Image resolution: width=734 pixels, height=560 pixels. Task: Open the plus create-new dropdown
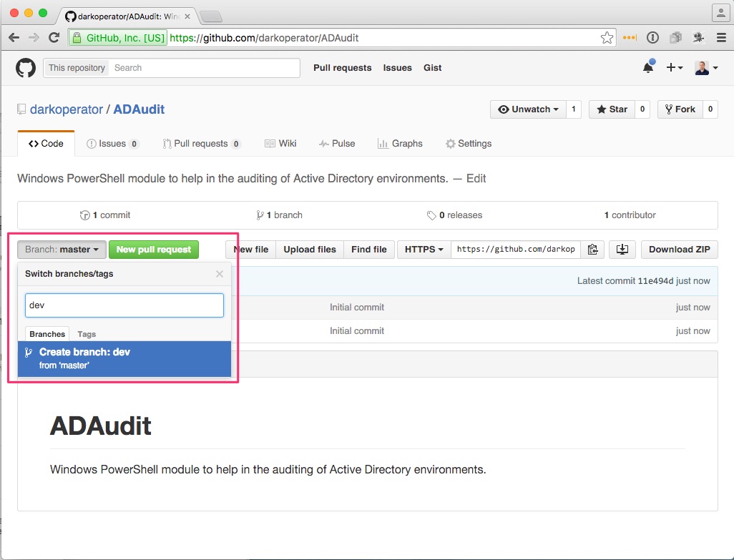675,68
